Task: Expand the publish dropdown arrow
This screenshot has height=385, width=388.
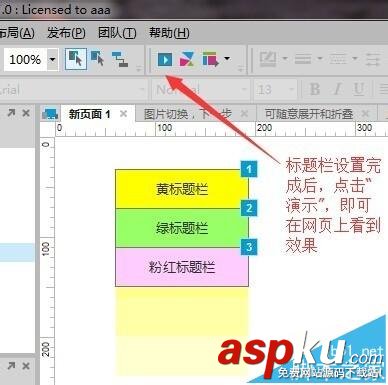Action: coord(227,58)
